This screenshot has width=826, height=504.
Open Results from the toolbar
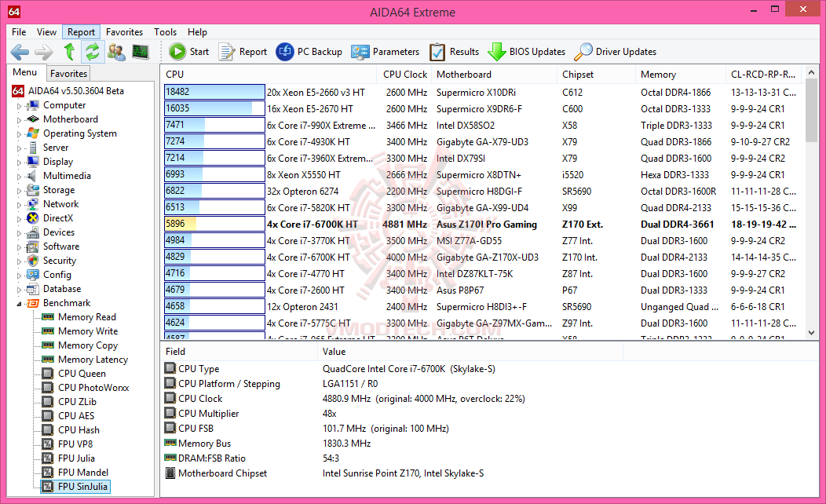454,52
